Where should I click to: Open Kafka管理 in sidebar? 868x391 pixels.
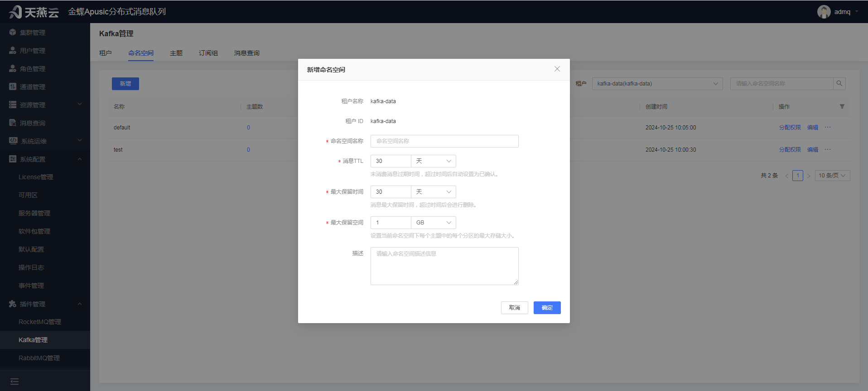click(x=45, y=340)
